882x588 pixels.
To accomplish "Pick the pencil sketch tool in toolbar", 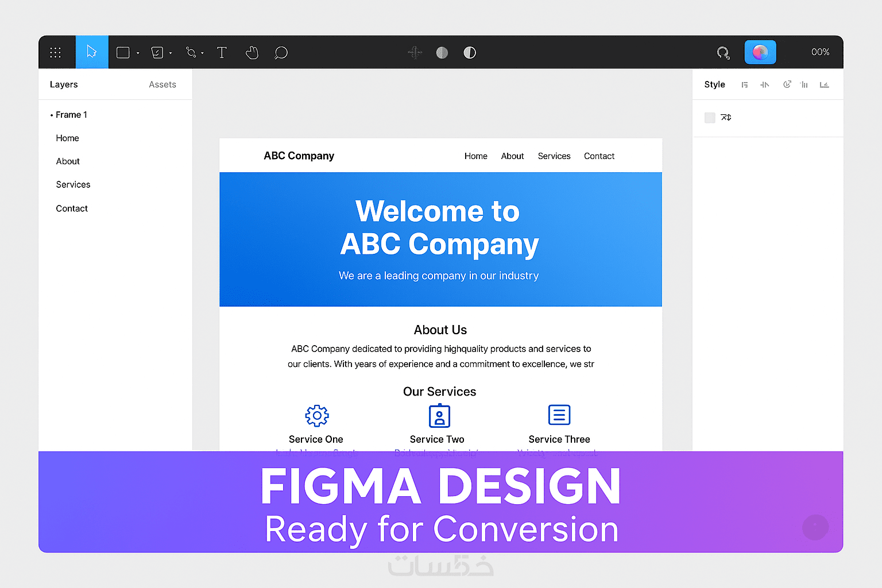I will [x=157, y=53].
